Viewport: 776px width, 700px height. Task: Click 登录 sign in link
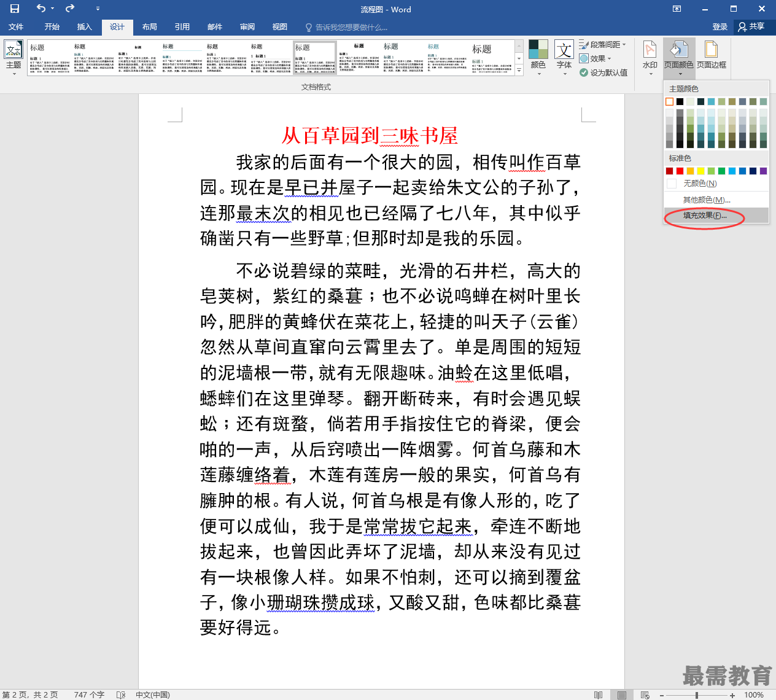click(x=720, y=27)
